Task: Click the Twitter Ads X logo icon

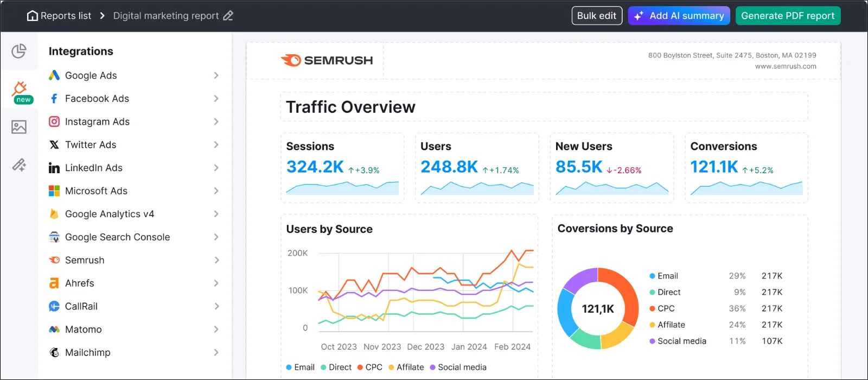Action: coord(54,144)
